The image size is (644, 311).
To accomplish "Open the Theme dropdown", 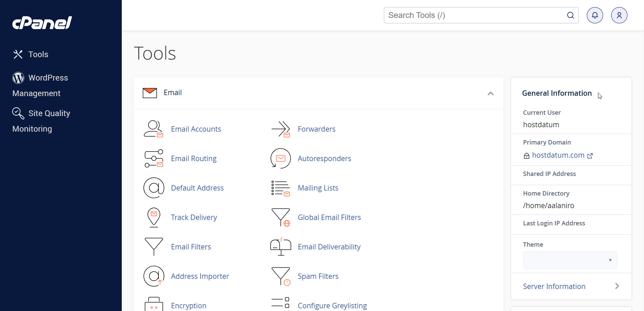I will pyautogui.click(x=570, y=260).
